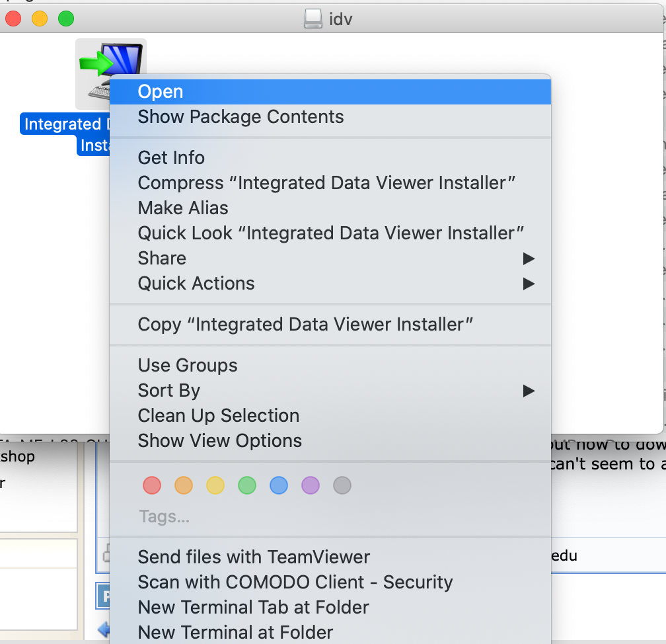Screen dimensions: 666x644
Task: Scan with COMODO Client - Security
Action: point(295,583)
